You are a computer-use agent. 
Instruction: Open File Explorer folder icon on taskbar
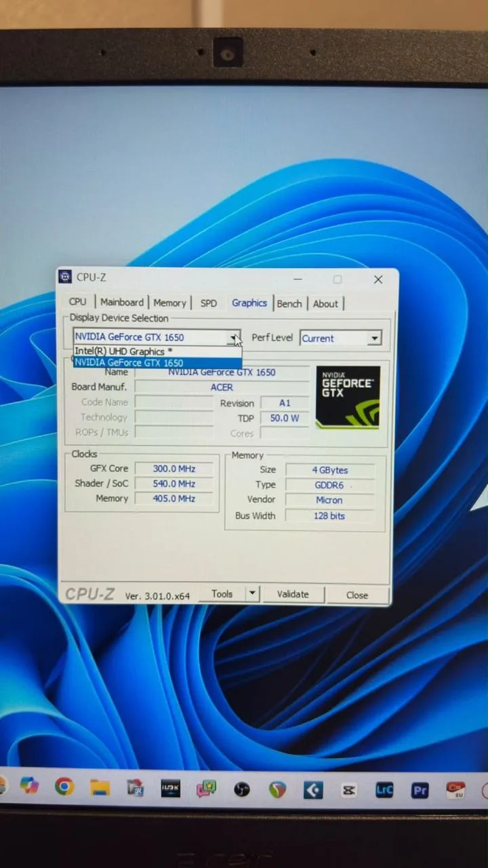(x=100, y=787)
